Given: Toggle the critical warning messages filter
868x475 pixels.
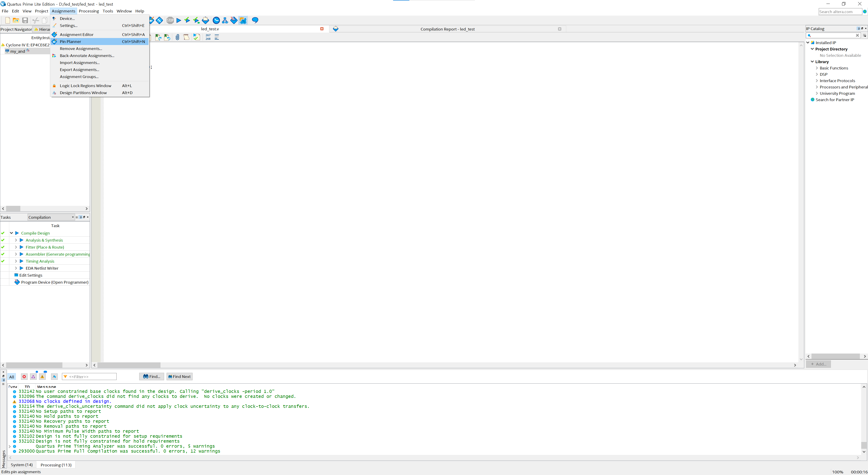Looking at the screenshot, I should [33, 377].
